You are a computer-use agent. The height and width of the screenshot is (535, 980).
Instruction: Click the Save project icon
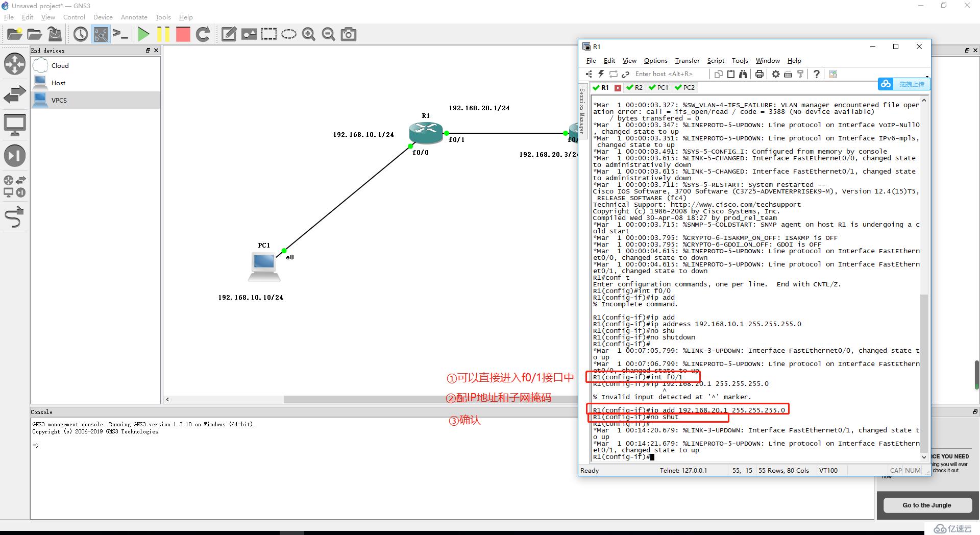55,34
